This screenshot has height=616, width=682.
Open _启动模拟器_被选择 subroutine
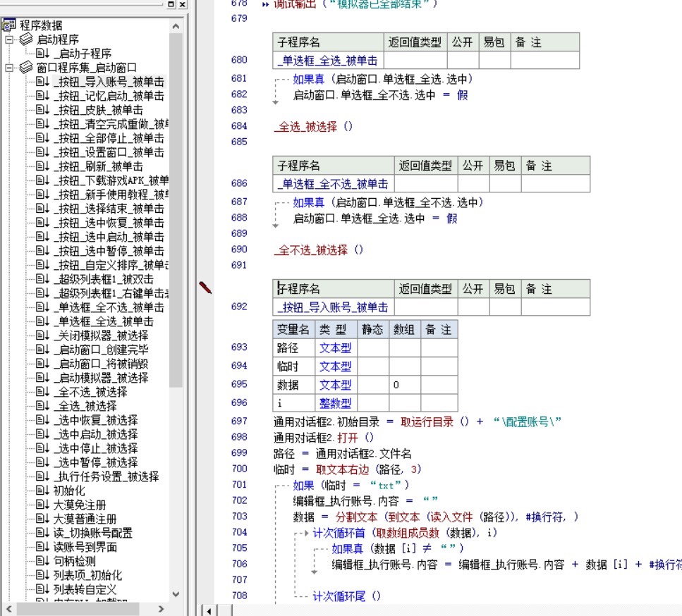pyautogui.click(x=101, y=378)
